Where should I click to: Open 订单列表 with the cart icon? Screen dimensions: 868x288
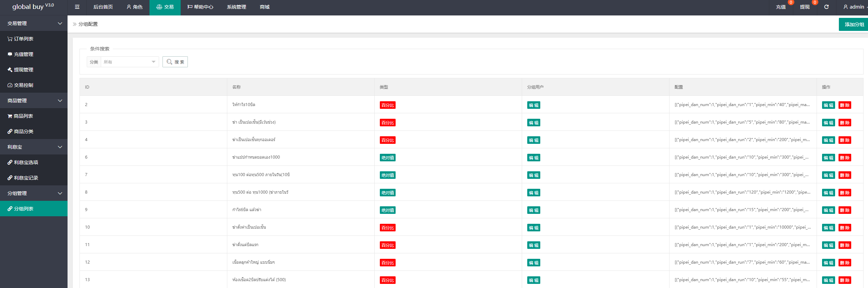click(x=21, y=39)
